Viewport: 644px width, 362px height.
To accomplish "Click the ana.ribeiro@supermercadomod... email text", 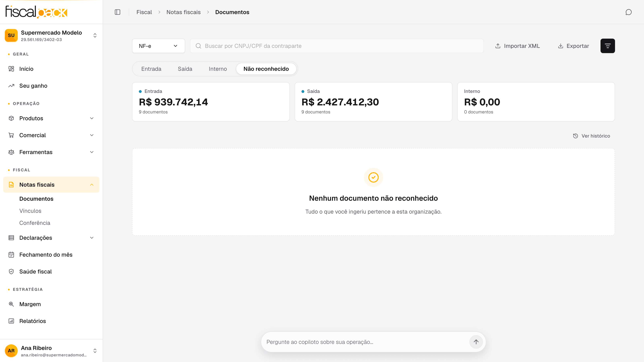I will (54, 355).
